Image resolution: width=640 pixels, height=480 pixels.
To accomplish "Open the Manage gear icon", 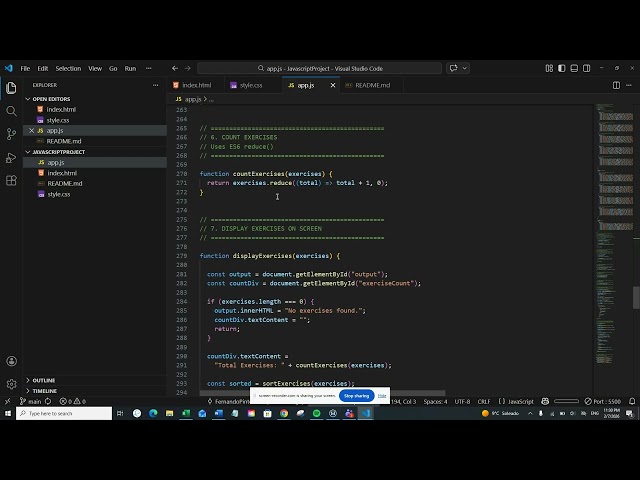I will [x=11, y=384].
